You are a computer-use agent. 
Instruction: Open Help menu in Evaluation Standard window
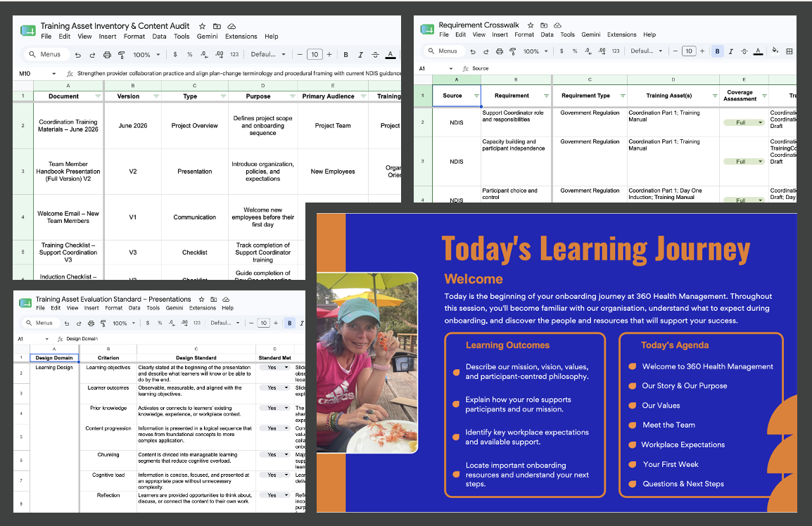[228, 308]
